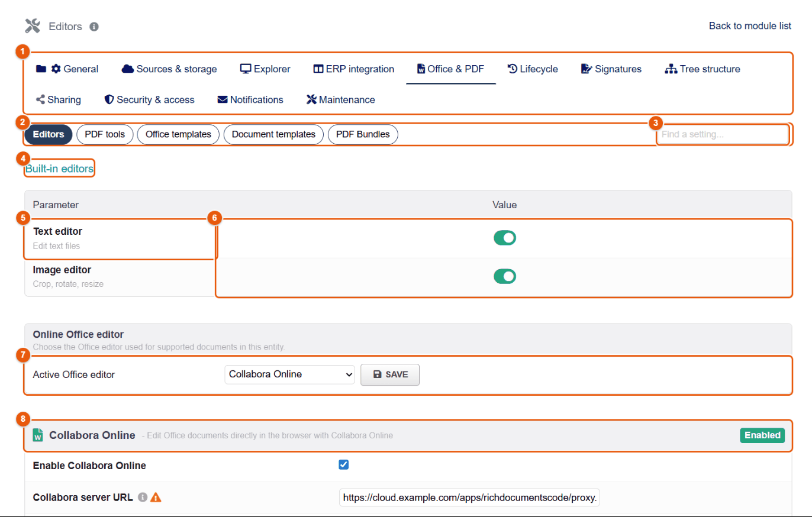This screenshot has height=517, width=812.
Task: Open the Active Office editor dropdown
Action: [x=289, y=374]
